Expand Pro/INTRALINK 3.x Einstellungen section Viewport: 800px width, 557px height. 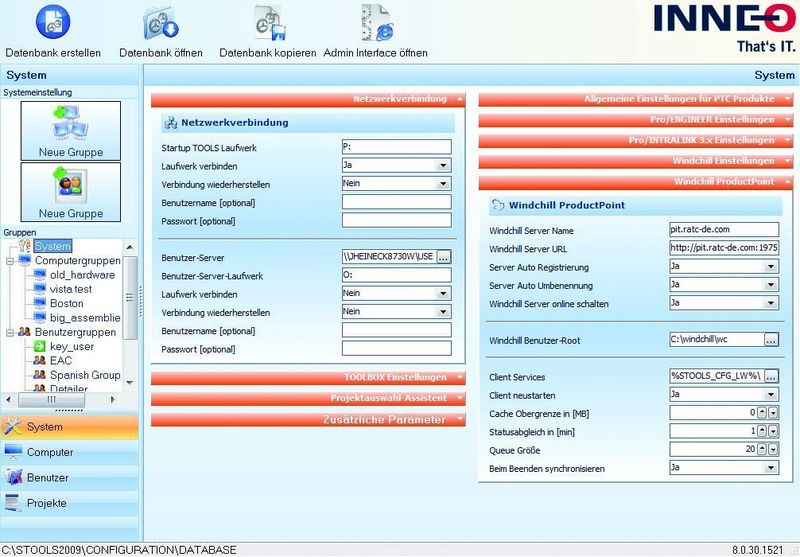pos(636,140)
